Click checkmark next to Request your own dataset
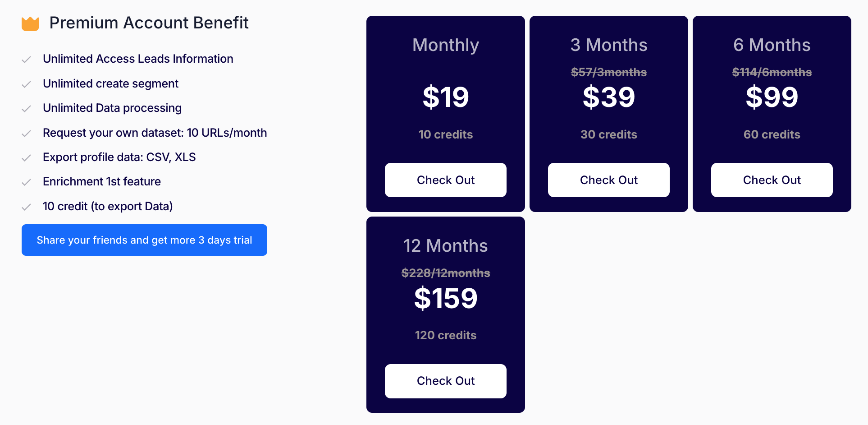Screen dimensions: 868x425 pyautogui.click(x=27, y=134)
